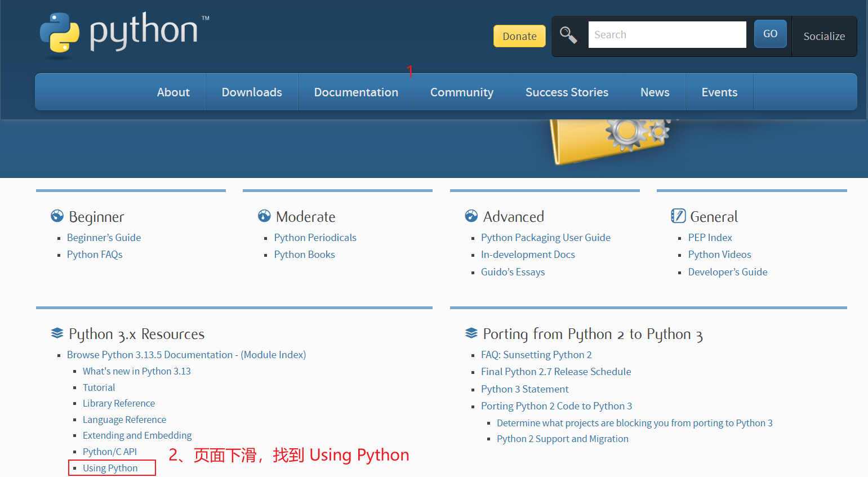Click the Python 3.x Resources stack icon

(x=57, y=333)
